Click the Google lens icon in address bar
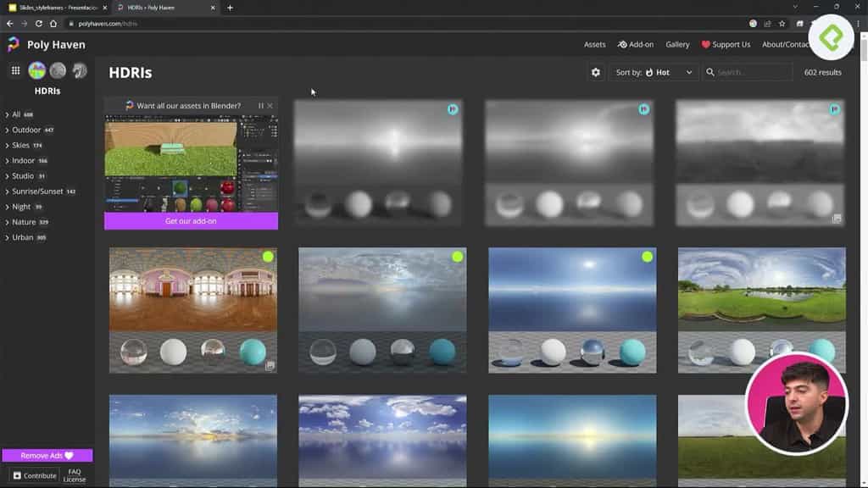The image size is (868, 488). 753,24
